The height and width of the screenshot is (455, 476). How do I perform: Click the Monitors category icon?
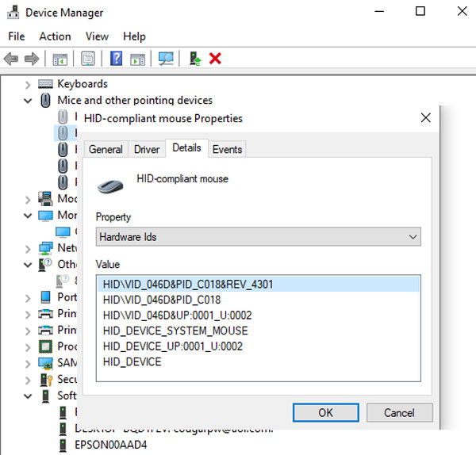pyautogui.click(x=45, y=216)
